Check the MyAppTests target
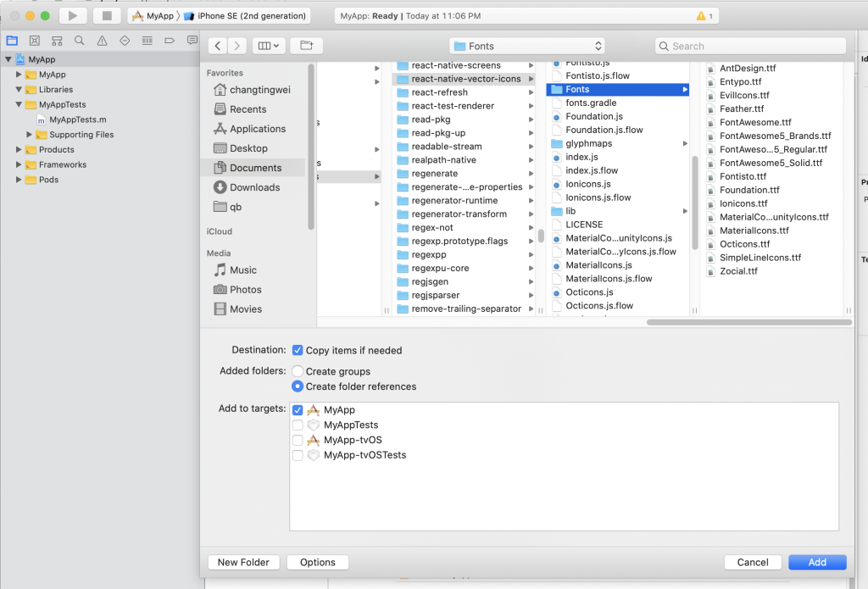868x589 pixels. tap(298, 425)
